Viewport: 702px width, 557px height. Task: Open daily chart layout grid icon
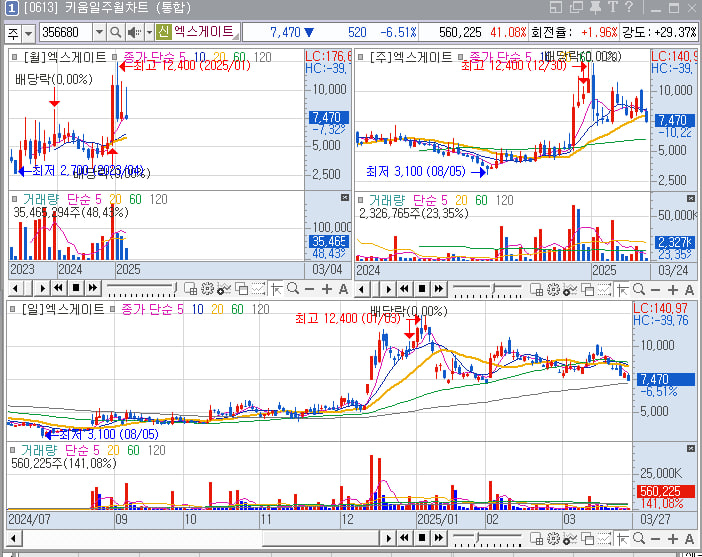tap(536, 539)
